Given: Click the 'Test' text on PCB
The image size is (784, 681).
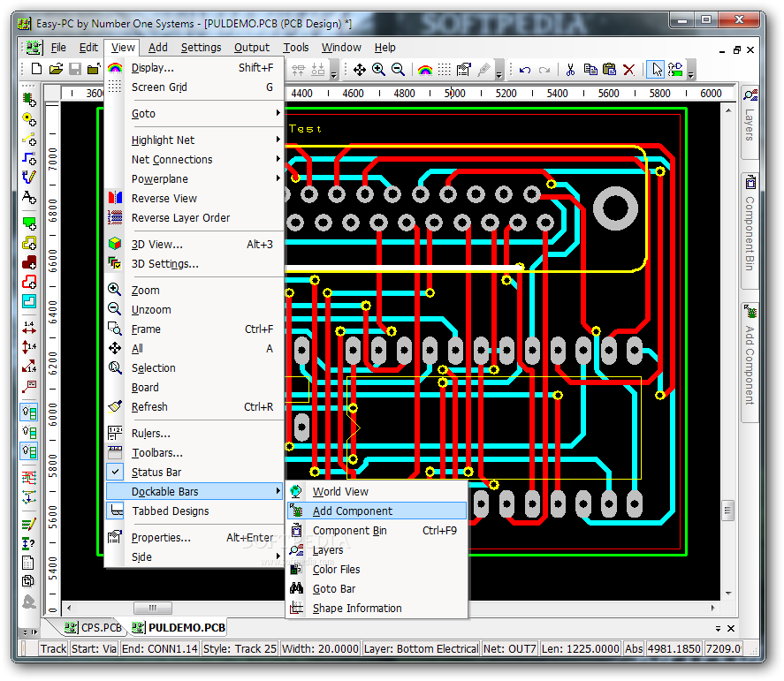Looking at the screenshot, I should tap(305, 129).
